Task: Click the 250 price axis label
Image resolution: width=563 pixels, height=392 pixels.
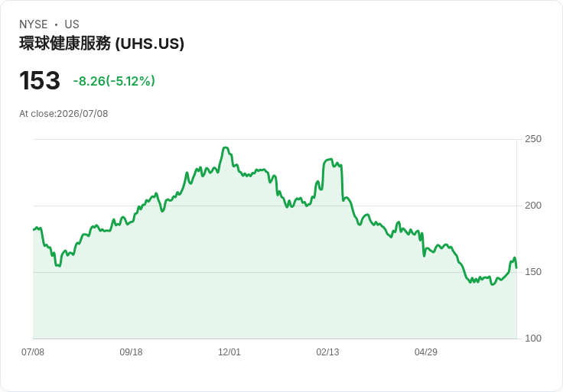Action: click(x=533, y=139)
